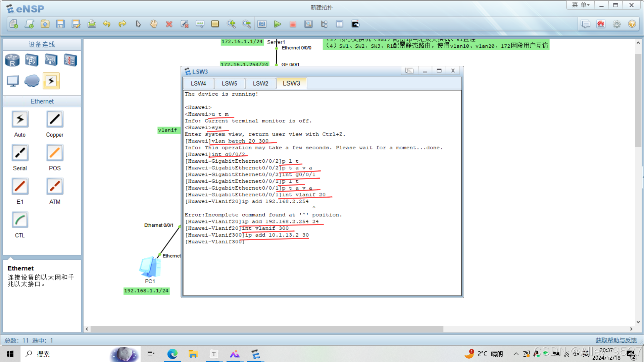Image resolution: width=644 pixels, height=362 pixels.
Task: Click the Zoom In magnifier icon
Action: pyautogui.click(x=231, y=24)
